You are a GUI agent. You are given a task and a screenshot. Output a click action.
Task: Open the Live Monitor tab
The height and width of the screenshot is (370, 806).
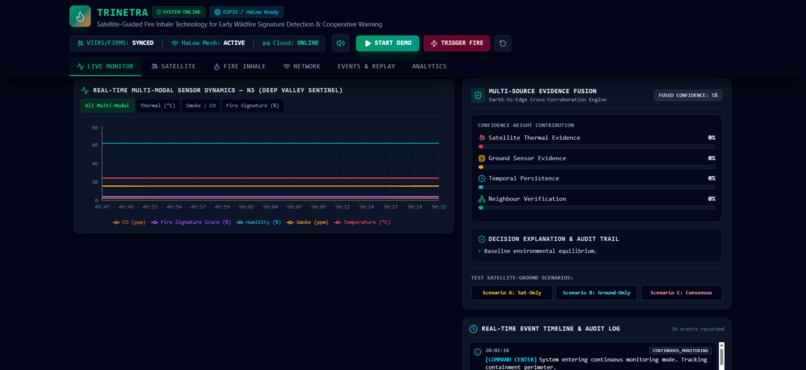click(x=105, y=66)
